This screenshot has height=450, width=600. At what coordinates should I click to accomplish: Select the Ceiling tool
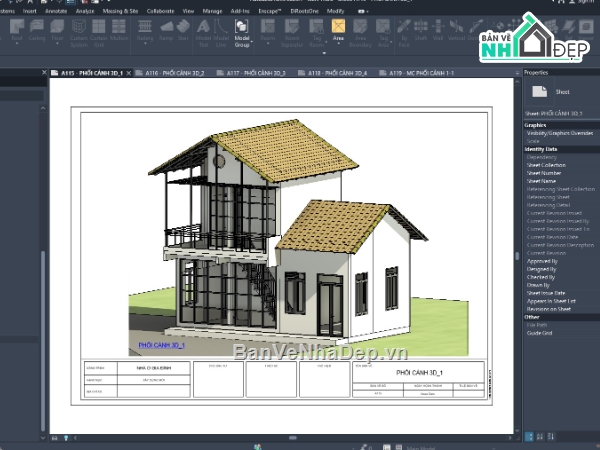pyautogui.click(x=37, y=31)
